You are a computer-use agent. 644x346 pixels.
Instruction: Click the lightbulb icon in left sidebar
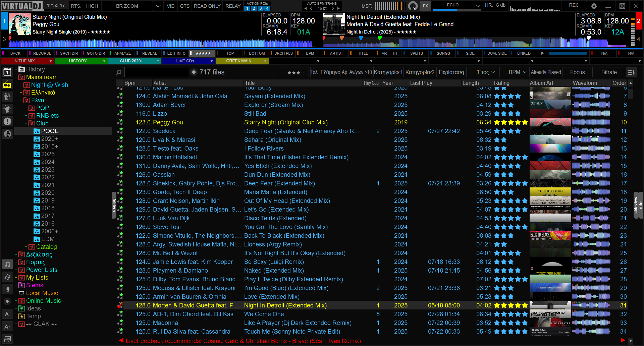[x=7, y=109]
